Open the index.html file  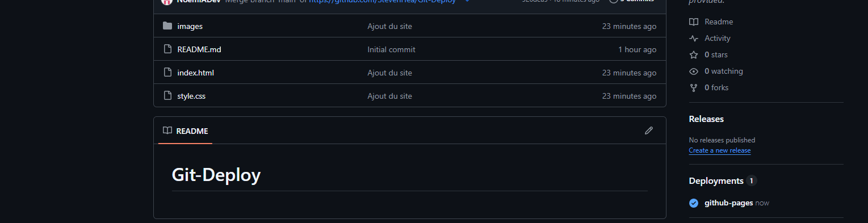195,73
